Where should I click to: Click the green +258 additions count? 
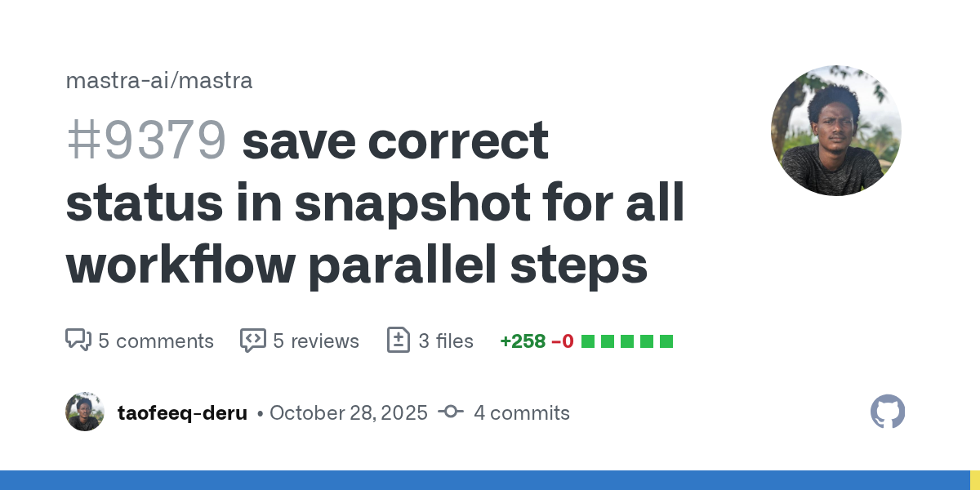coord(523,341)
